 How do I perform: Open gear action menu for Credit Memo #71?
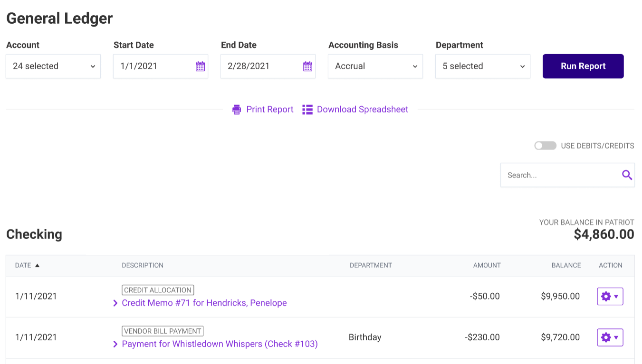click(610, 297)
